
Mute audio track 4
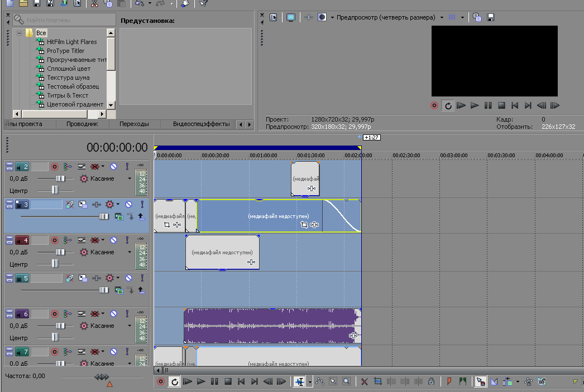pos(113,240)
